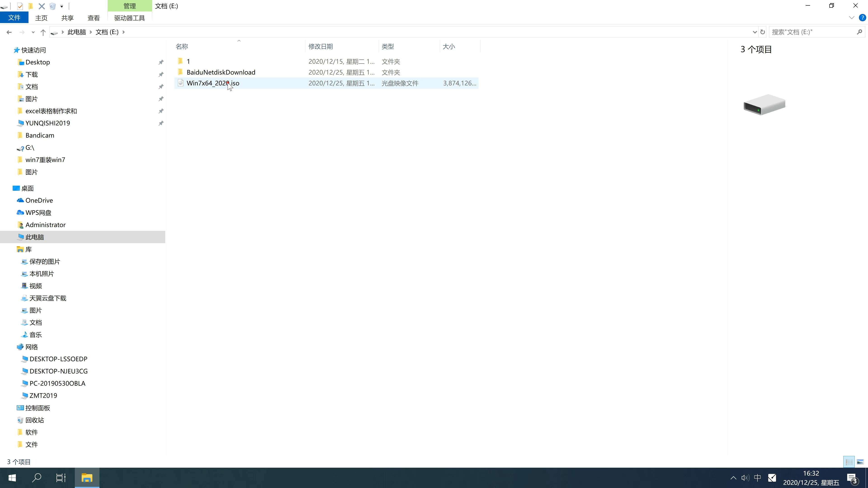868x488 pixels.
Task: Select the 快速访问 tree item
Action: tap(33, 49)
